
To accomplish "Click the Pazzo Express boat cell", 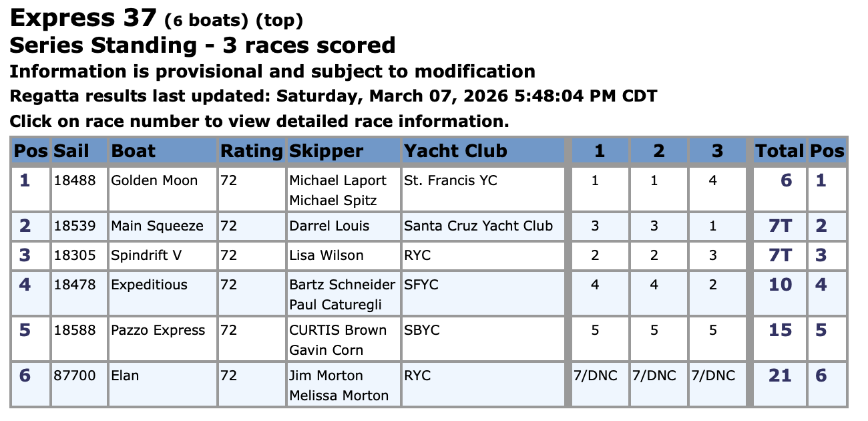I will pyautogui.click(x=158, y=330).
